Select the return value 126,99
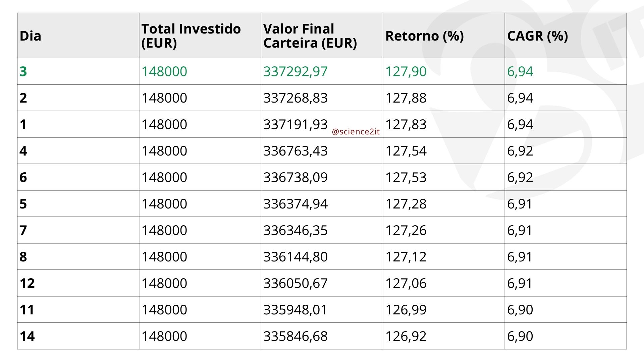 pyautogui.click(x=406, y=310)
